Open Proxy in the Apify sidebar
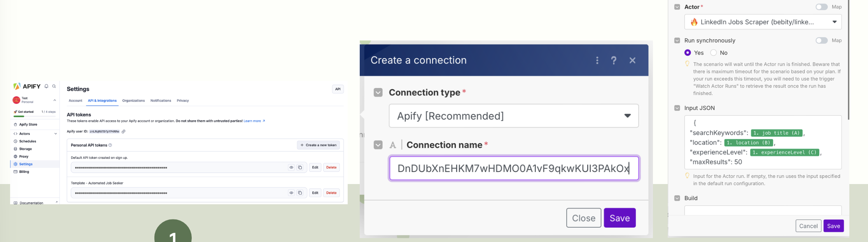Viewport: 868px width, 242px height. [24, 156]
